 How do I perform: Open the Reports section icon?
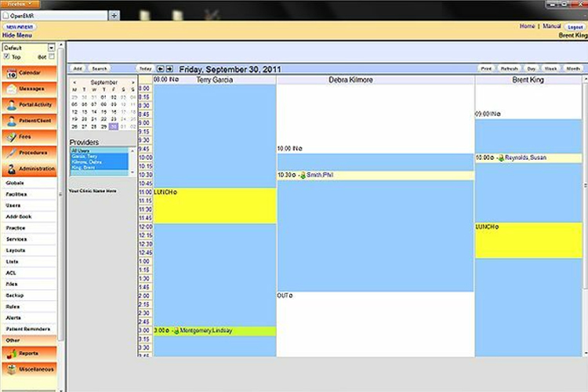(x=10, y=354)
